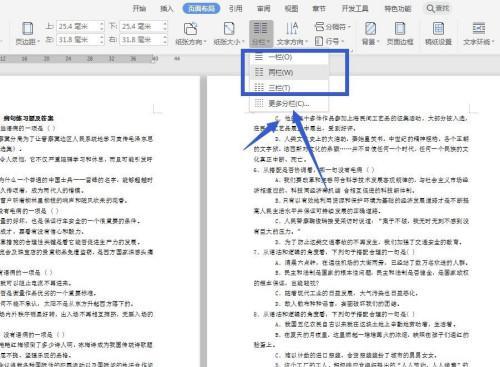Increase the 右 right margin value
Viewport: 500px width, 367px height.
click(165, 37)
